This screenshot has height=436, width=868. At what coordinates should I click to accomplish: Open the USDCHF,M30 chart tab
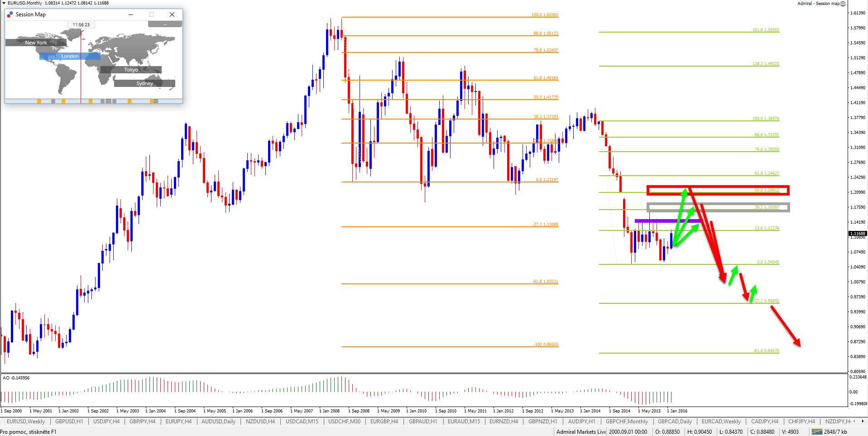(344, 422)
